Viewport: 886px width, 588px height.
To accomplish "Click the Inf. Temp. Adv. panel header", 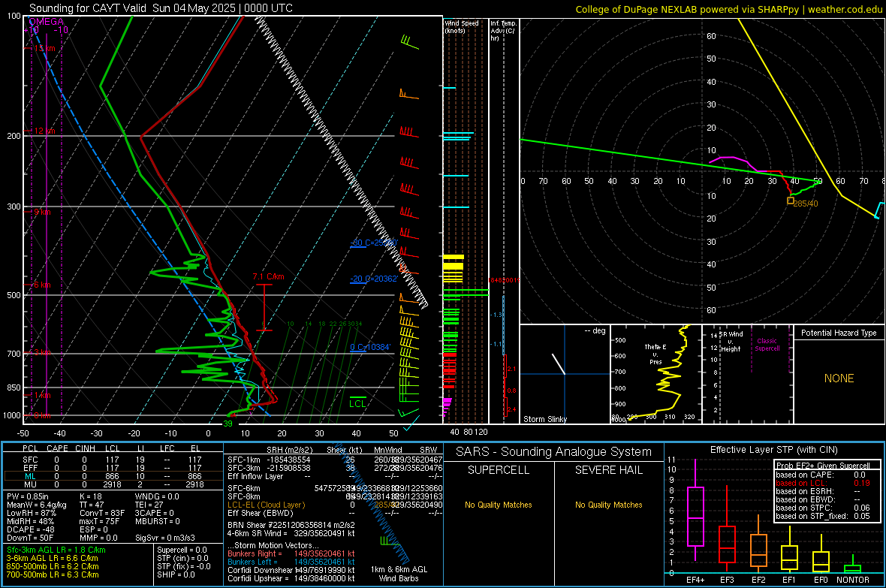I will 503,31.
